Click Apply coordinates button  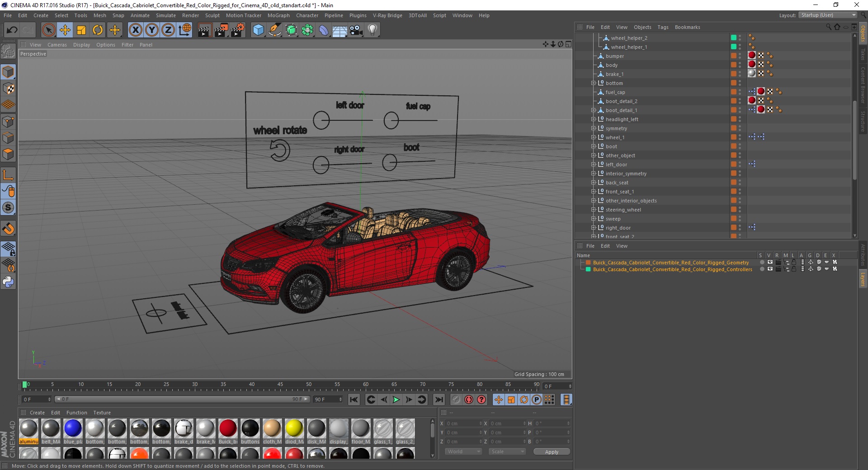[552, 452]
